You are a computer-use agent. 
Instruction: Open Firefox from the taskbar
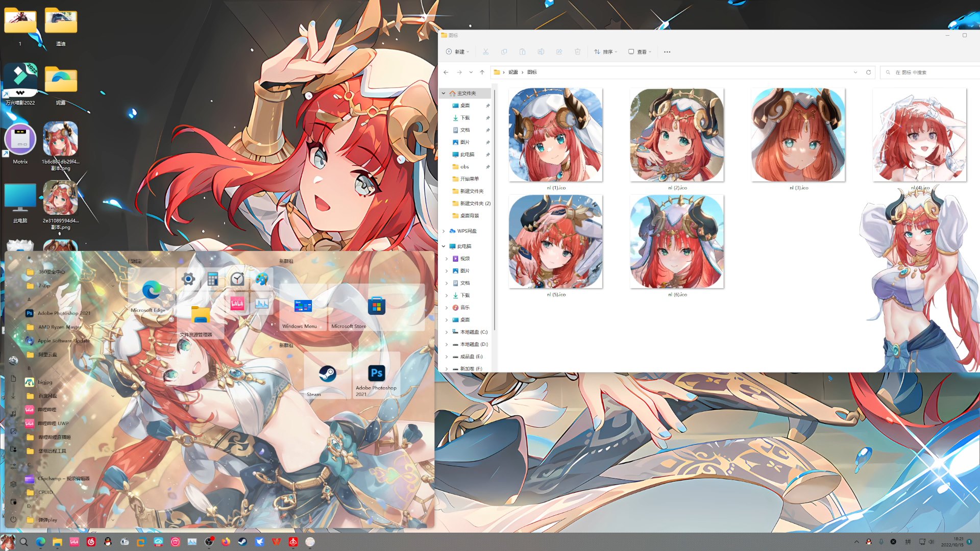(x=226, y=542)
